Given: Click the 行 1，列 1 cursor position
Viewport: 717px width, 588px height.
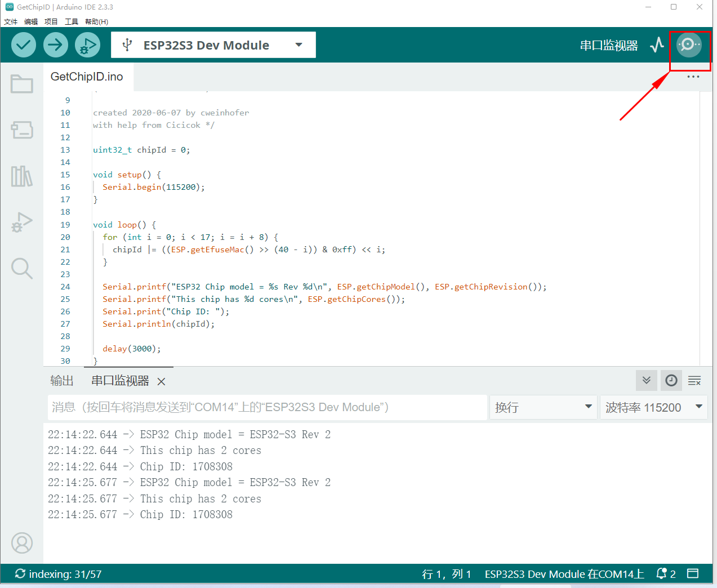Looking at the screenshot, I should (x=447, y=574).
